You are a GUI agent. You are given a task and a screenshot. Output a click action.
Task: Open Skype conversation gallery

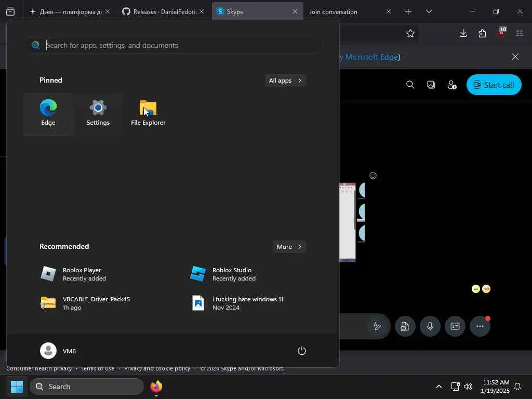point(431,85)
